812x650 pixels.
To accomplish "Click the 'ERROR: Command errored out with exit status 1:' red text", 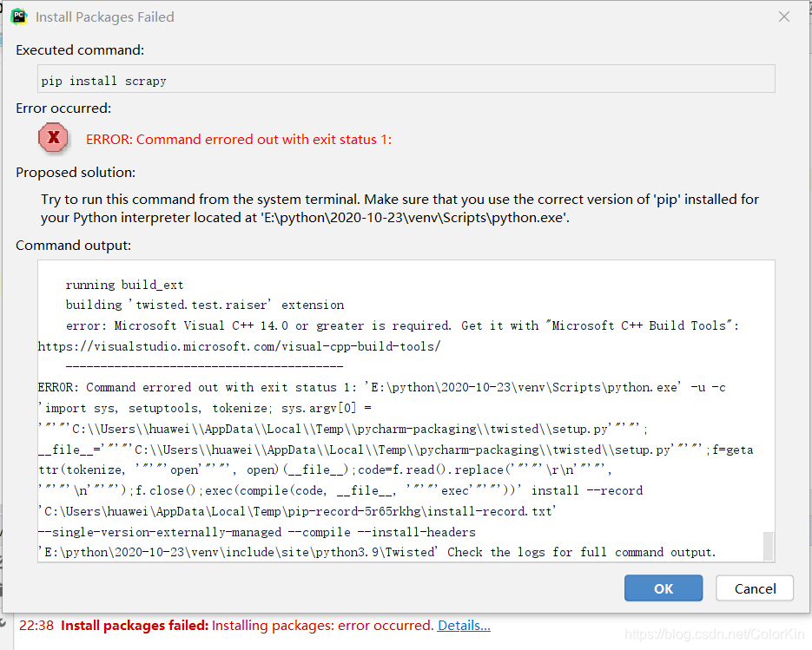I will pos(239,139).
